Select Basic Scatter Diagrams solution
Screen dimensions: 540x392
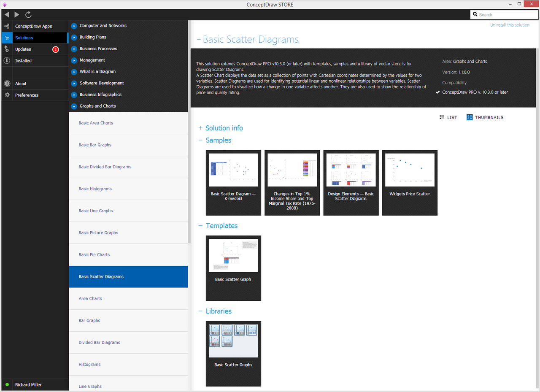click(128, 277)
